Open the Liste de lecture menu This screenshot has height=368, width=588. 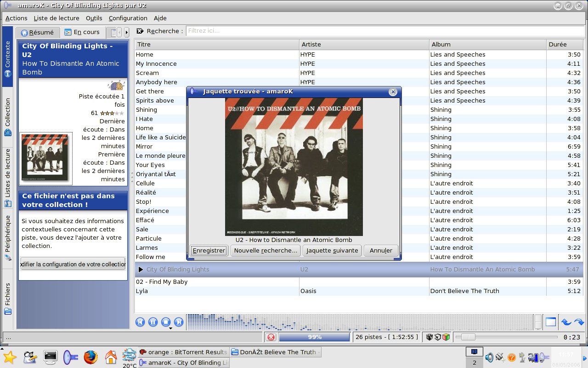[x=57, y=18]
